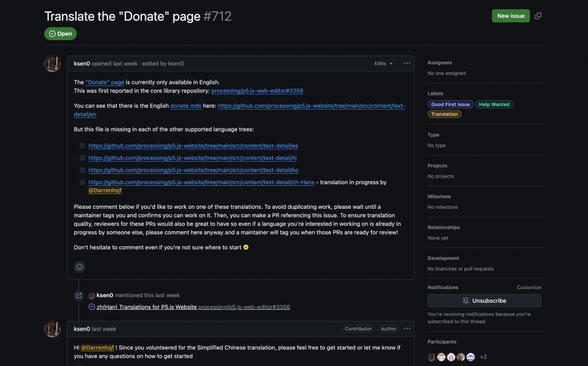Click the Assignees sidebar heading
The image size is (588, 366).
(439, 63)
